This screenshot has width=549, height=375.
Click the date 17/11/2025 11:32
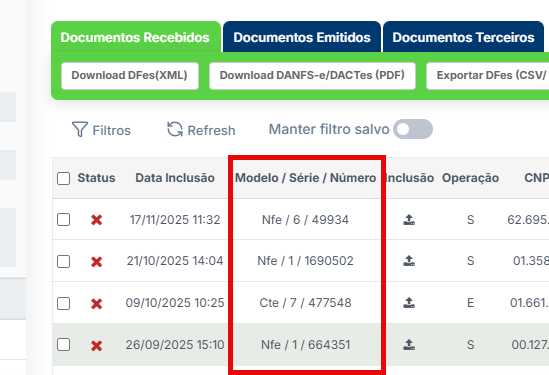tap(175, 220)
